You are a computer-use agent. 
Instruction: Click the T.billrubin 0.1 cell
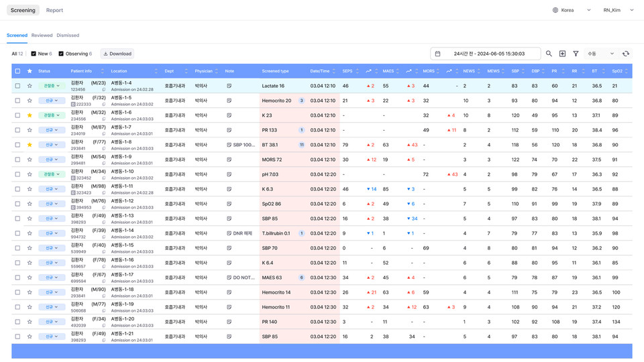pyautogui.click(x=276, y=233)
